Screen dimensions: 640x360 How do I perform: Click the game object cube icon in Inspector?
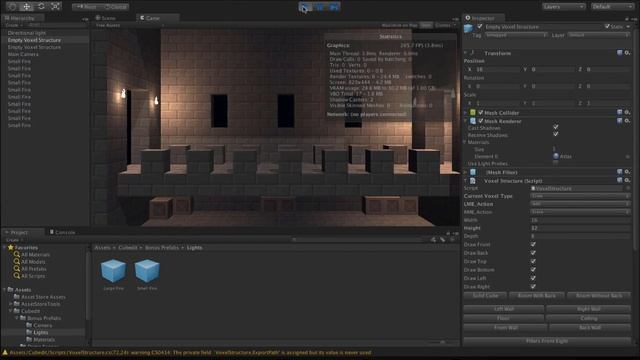469,28
